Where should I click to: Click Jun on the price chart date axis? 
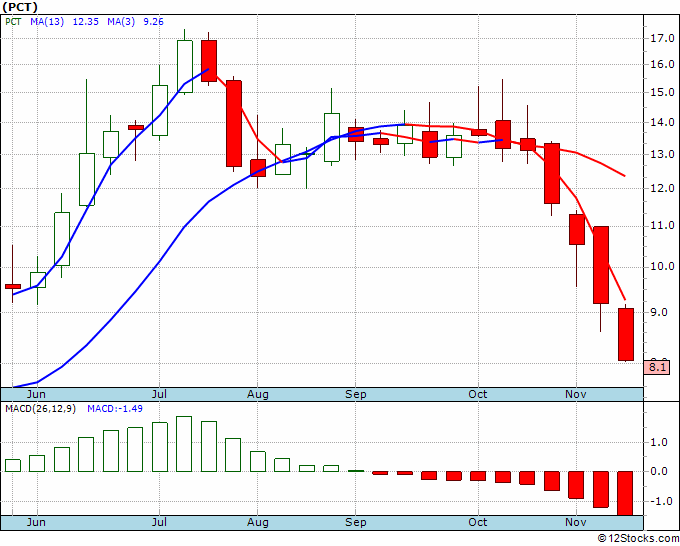point(36,394)
